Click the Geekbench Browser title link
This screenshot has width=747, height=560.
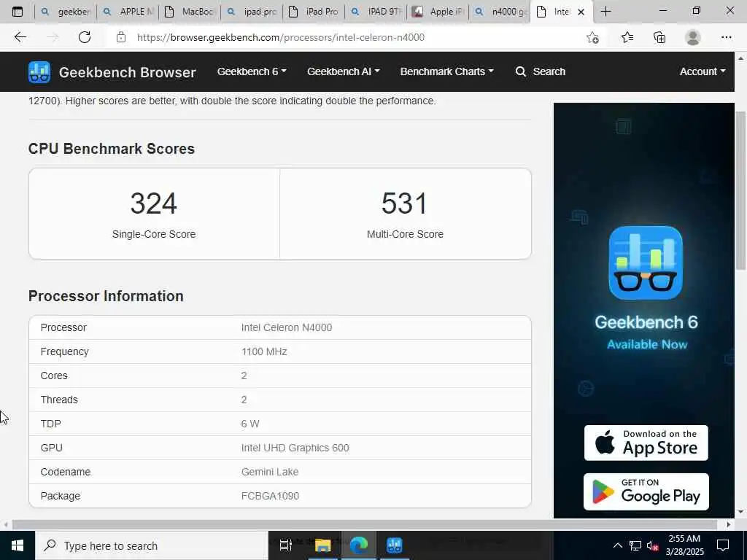(127, 72)
